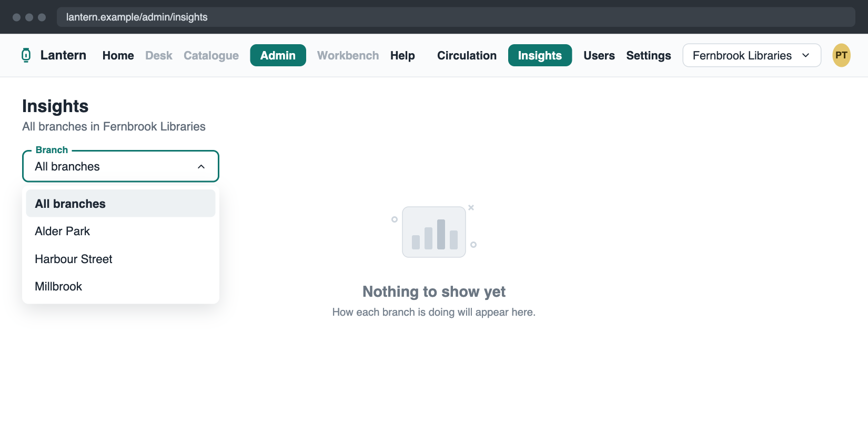Open the Workbench section
This screenshot has height=442, width=868.
348,56
